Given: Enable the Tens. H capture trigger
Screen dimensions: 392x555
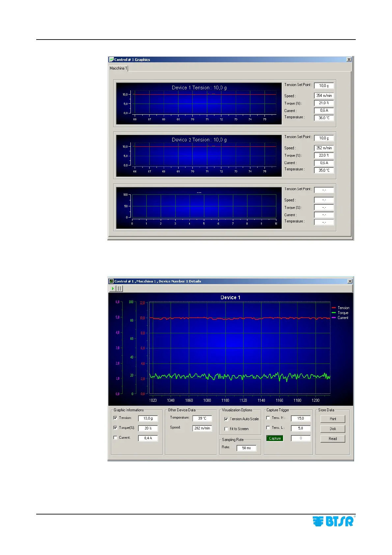Looking at the screenshot, I should (268, 418).
